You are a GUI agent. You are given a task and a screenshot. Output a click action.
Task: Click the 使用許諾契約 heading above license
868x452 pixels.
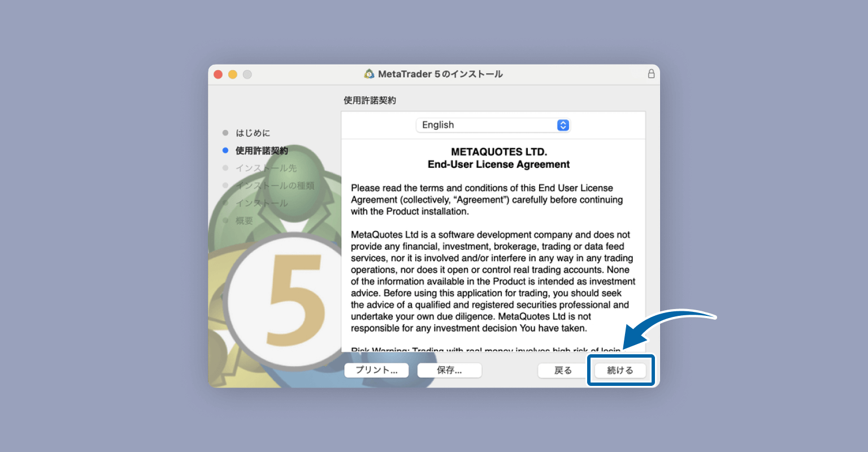(370, 100)
